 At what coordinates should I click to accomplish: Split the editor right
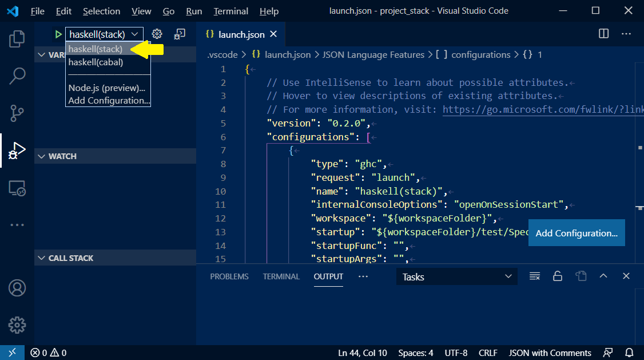(604, 34)
